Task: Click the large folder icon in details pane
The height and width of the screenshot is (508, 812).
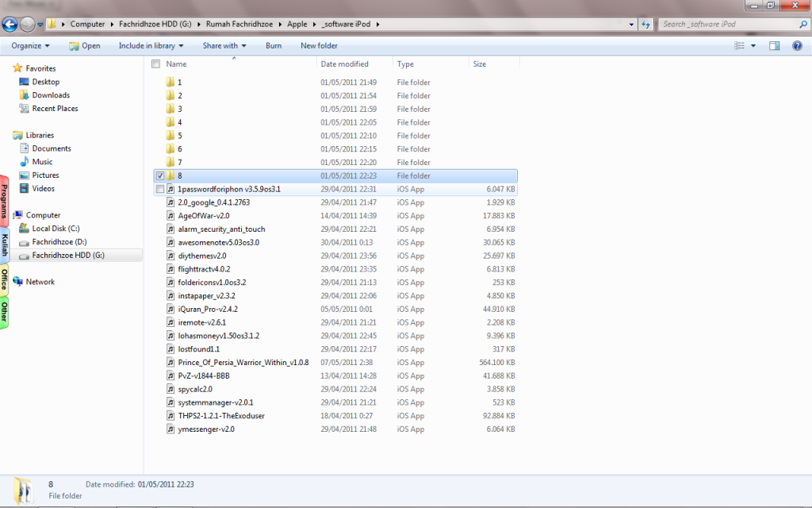Action: pos(23,491)
